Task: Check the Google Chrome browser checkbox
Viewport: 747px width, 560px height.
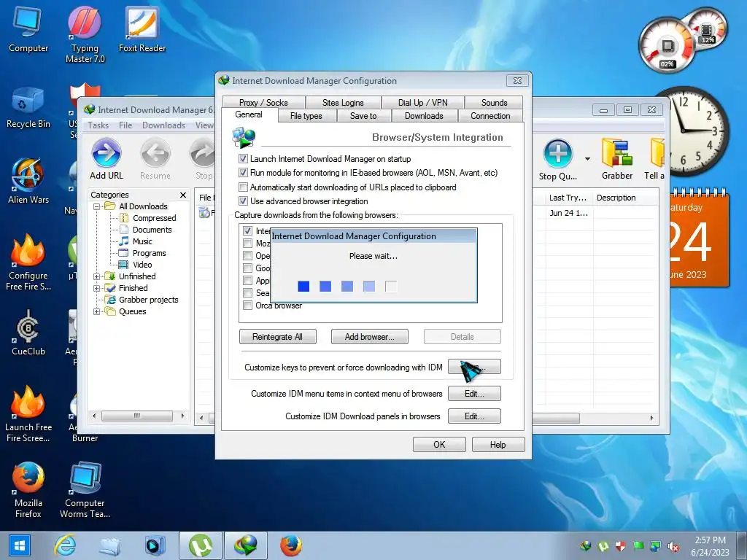Action: (x=248, y=268)
